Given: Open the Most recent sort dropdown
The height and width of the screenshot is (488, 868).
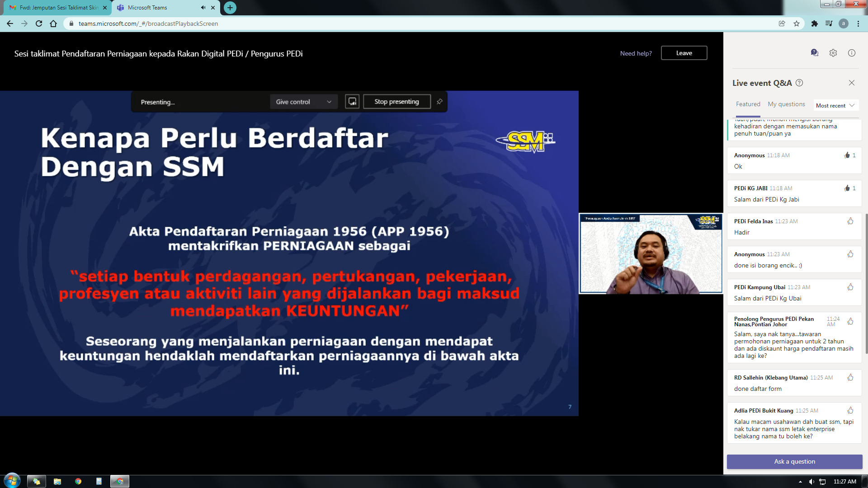Looking at the screenshot, I should point(835,105).
